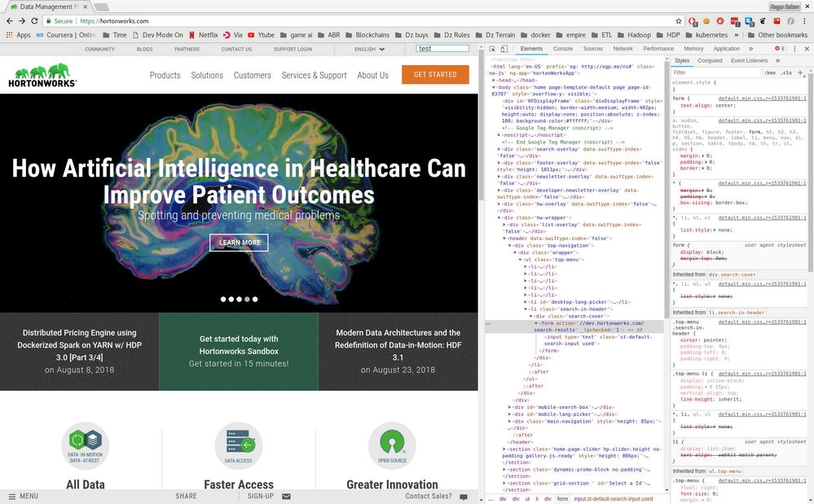Switch to the Computed tab in the Styles pane
This screenshot has width=814, height=504.
(x=710, y=60)
